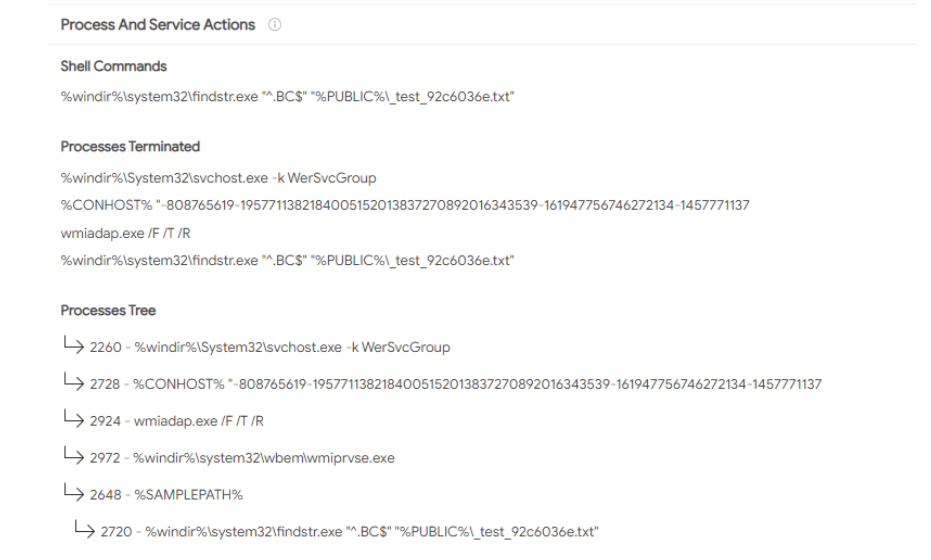The image size is (931, 560).
Task: Click the terminated %CONHOST% process entry
Action: pyautogui.click(x=405, y=205)
